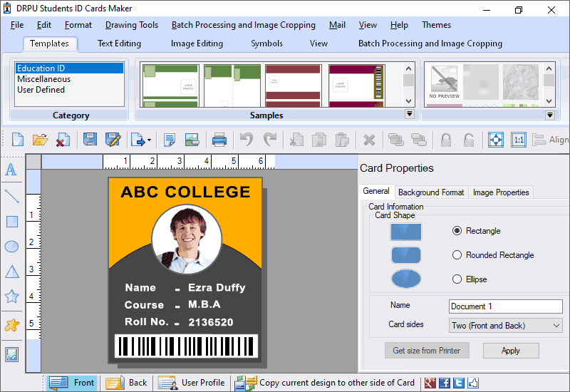Click the Paste clipboard icon
The height and width of the screenshot is (392, 570).
point(342,140)
